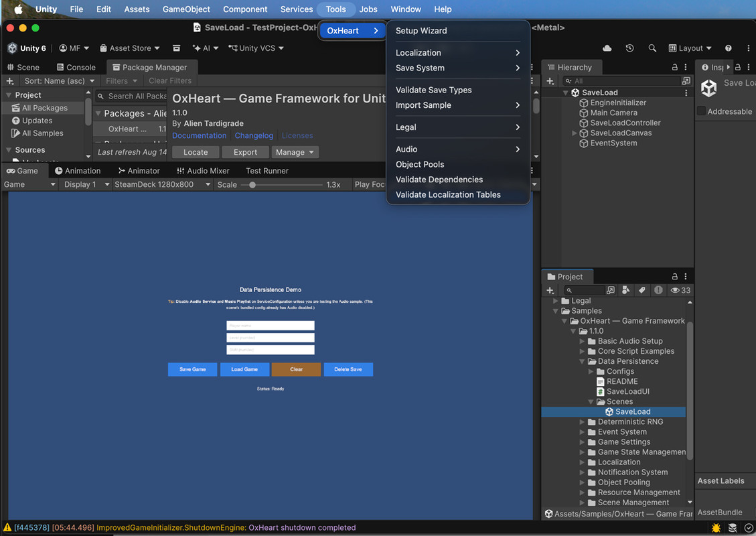
Task: Open the Unity VCS dropdown
Action: click(x=256, y=48)
